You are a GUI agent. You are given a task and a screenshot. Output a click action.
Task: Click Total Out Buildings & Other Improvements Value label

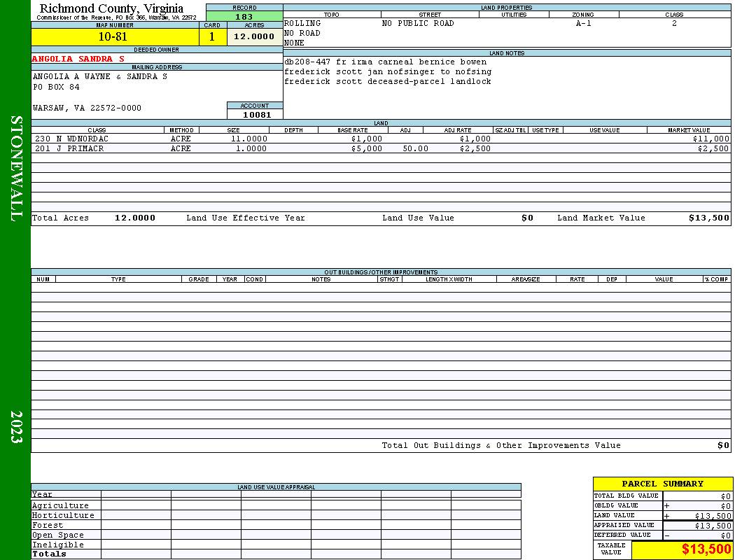click(501, 446)
